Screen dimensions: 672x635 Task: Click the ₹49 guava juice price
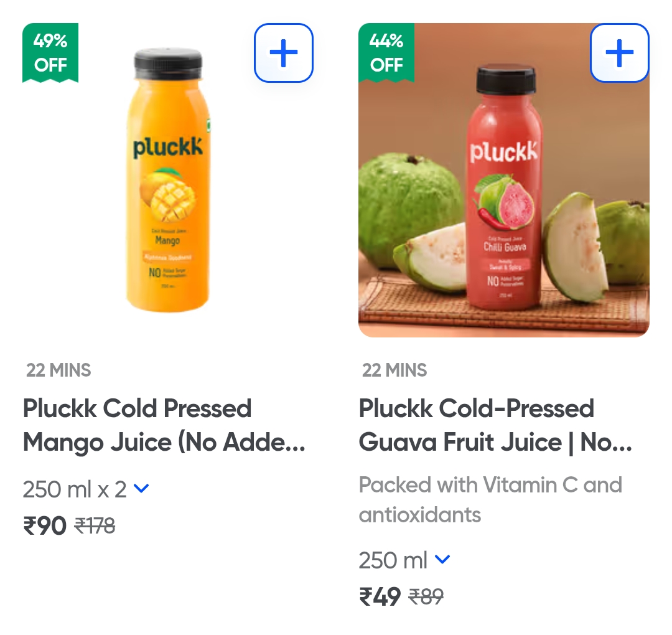pyautogui.click(x=380, y=597)
